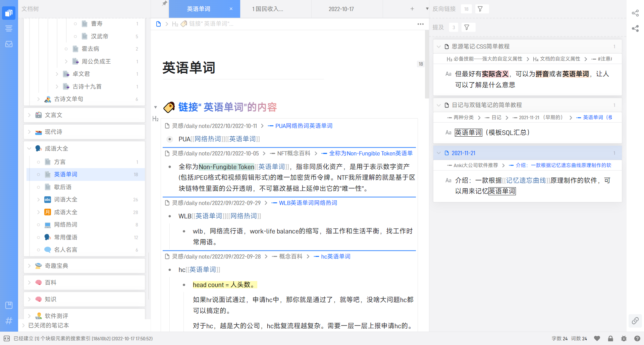Open the PUA网络热词英语单词 breadcrumb link

pyautogui.click(x=303, y=126)
